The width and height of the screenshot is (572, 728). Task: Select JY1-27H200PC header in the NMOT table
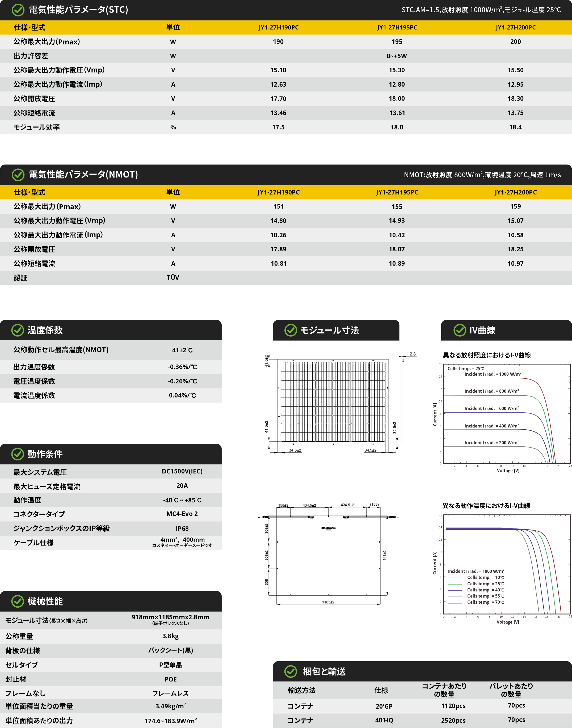515,192
